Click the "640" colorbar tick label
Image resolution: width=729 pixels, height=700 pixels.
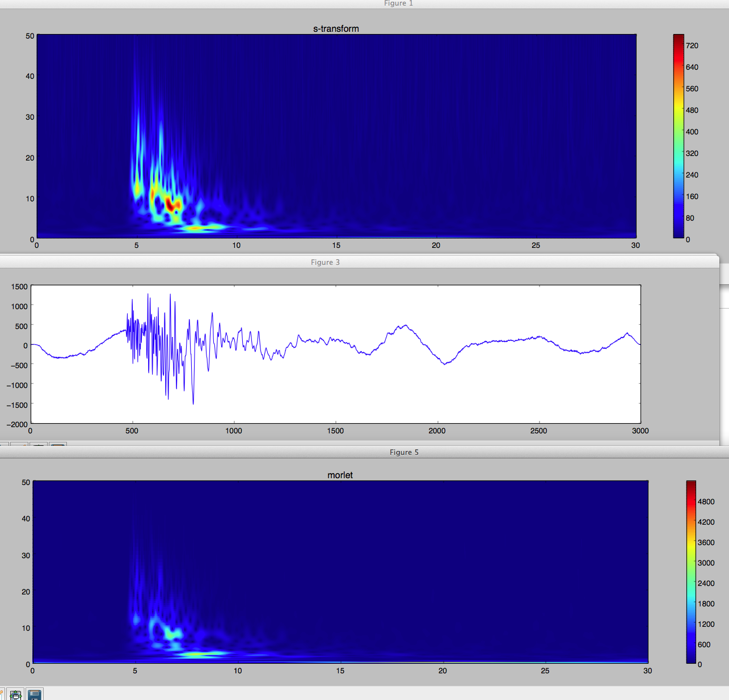point(692,67)
